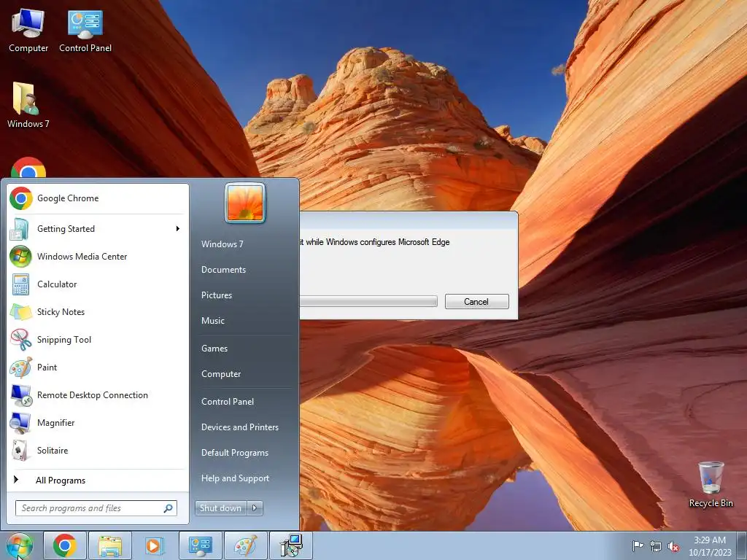The height and width of the screenshot is (560, 747).
Task: Open Control Panel in Start menu right pane
Action: [228, 402]
